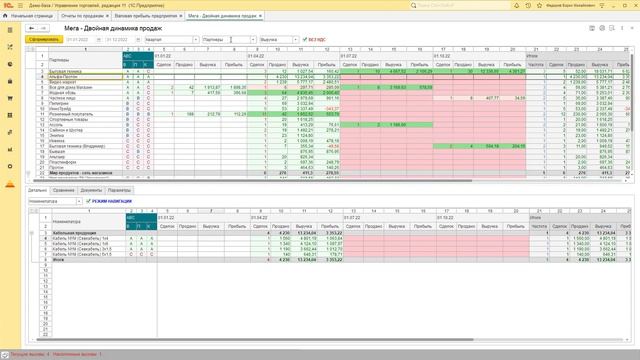Viewport: 640px width, 360px height.
Task: Click the round print icon at top right
Action: click(x=602, y=28)
